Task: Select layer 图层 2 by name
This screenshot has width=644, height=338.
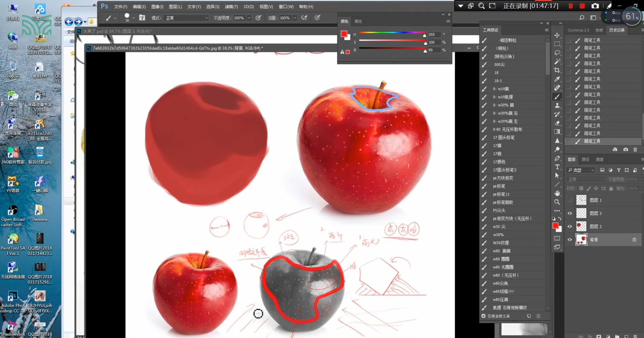Action: coord(596,227)
